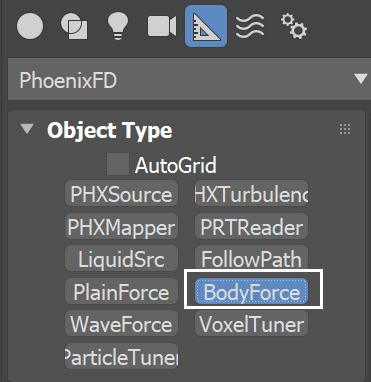The image size is (371, 382).
Task: Open Space Warps wavy lines icon
Action: (x=250, y=26)
